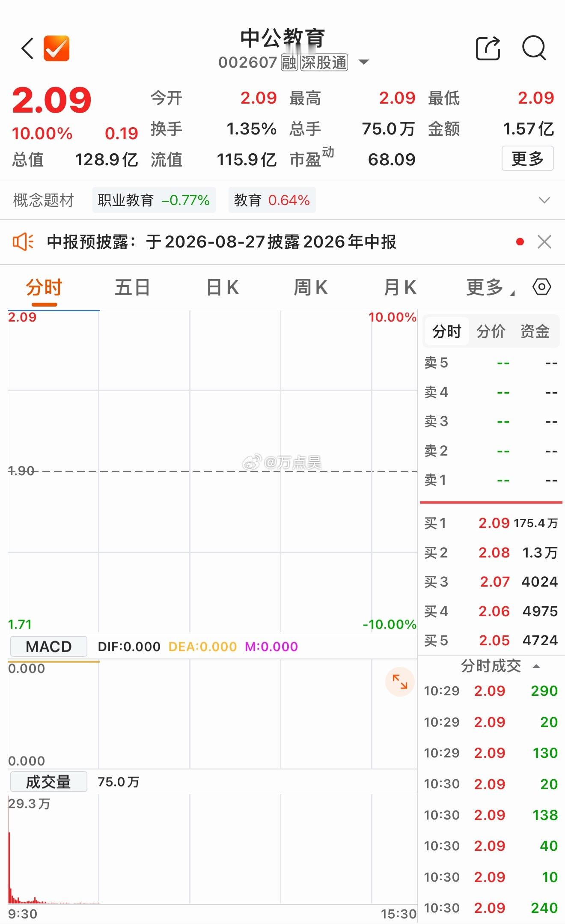Tap the trade row with volume 290
This screenshot has width=565, height=924.
[x=491, y=691]
